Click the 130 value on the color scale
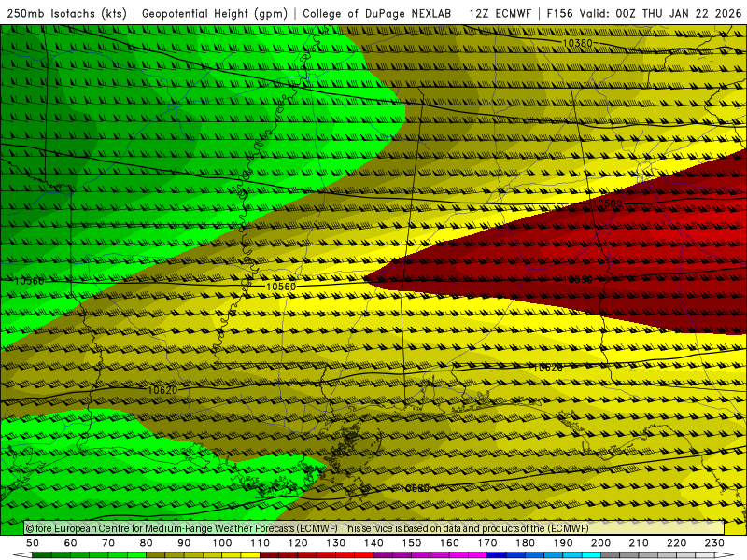Image resolution: width=747 pixels, height=560 pixels. tap(336, 543)
